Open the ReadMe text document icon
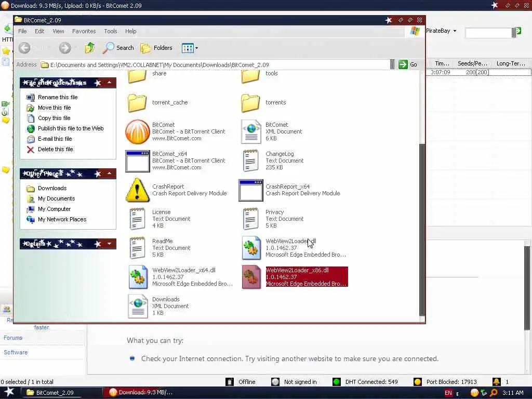Screen dimensions: 532x399 tap(137, 248)
